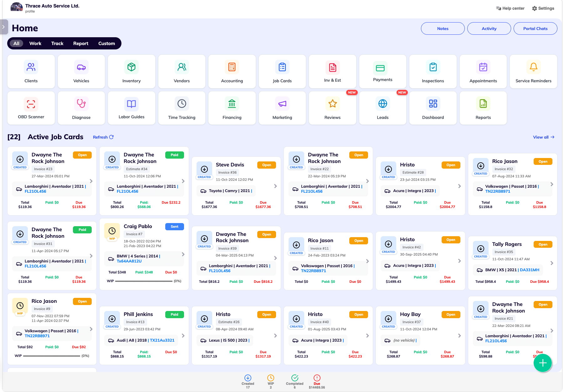Select the All tab
The image size is (564, 392).
[x=16, y=43]
